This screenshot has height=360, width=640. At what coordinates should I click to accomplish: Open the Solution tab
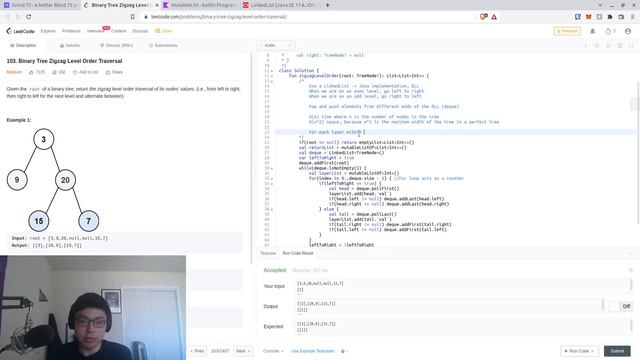[70, 45]
